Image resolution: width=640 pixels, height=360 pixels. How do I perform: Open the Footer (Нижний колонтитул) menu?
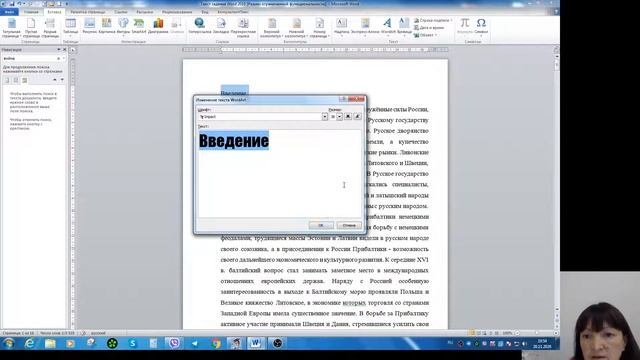[296, 28]
